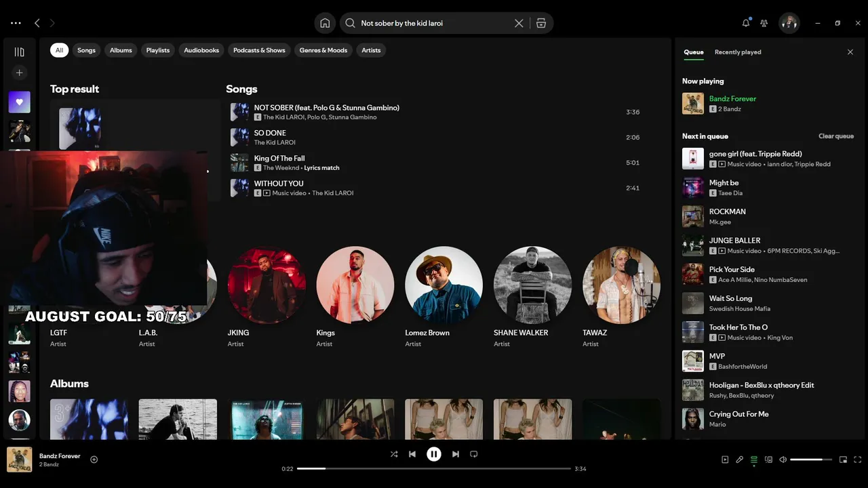Screen dimensions: 868x488
Task: Open the Now Playing view icon
Action: [725, 460]
